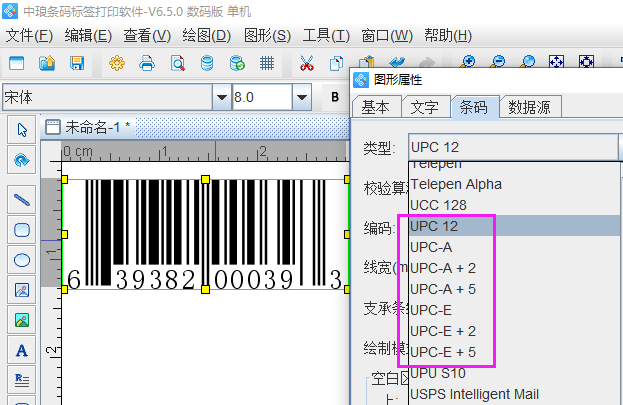Choose UPC-E + 5 in the list
Screen dimensions: 623x405
pos(514,352)
